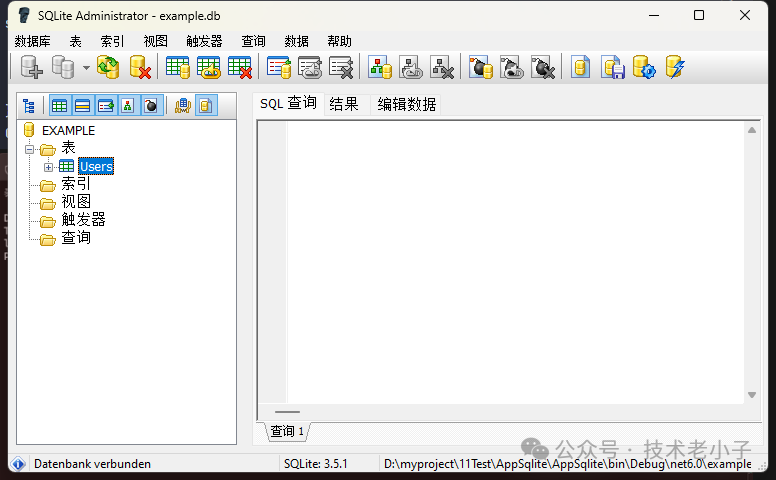The height and width of the screenshot is (480, 776).
Task: Toggle show views in side panel
Action: (128, 105)
